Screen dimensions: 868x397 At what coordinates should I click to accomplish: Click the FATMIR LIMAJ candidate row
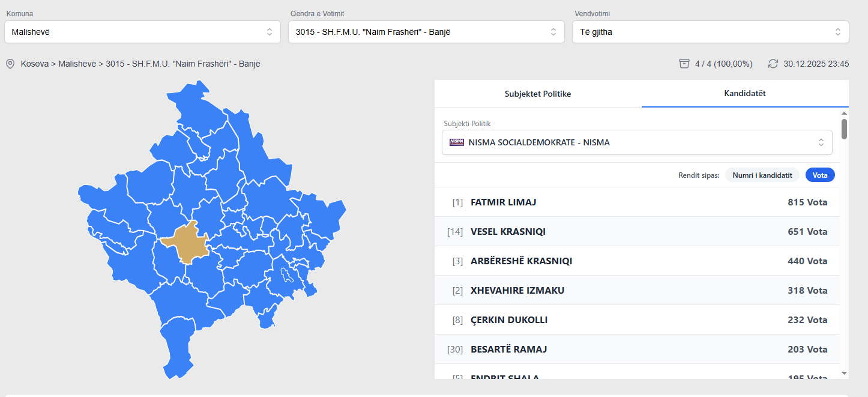click(637, 202)
